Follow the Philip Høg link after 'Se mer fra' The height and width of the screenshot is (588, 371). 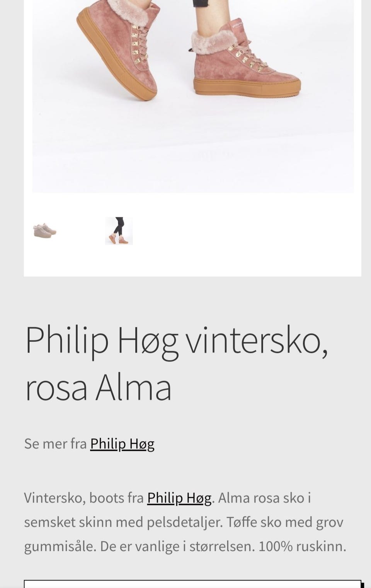pyautogui.click(x=122, y=444)
